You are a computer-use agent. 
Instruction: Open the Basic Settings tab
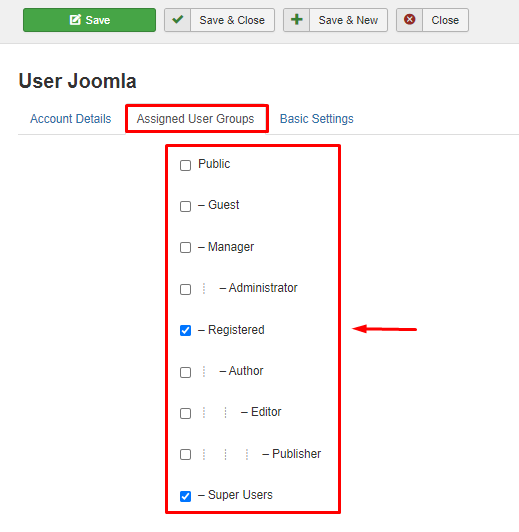pos(316,119)
